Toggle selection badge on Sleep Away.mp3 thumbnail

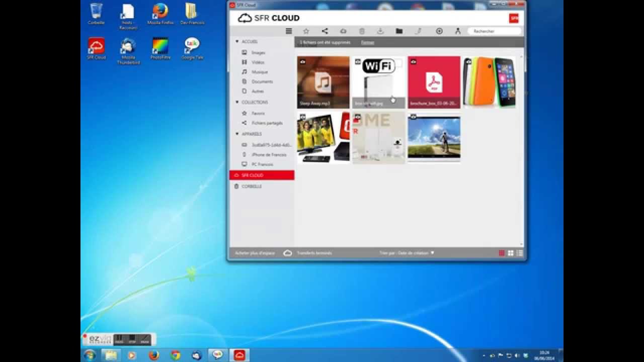coord(302,62)
